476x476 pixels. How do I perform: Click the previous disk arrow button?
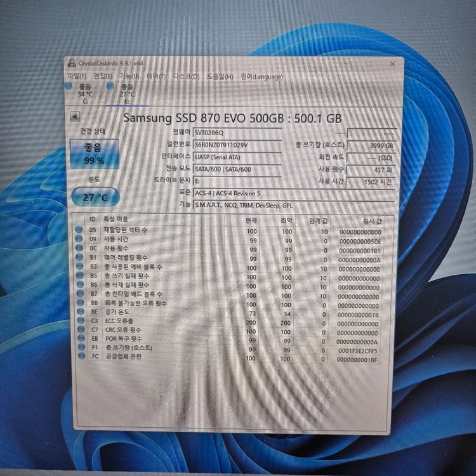tap(75, 116)
